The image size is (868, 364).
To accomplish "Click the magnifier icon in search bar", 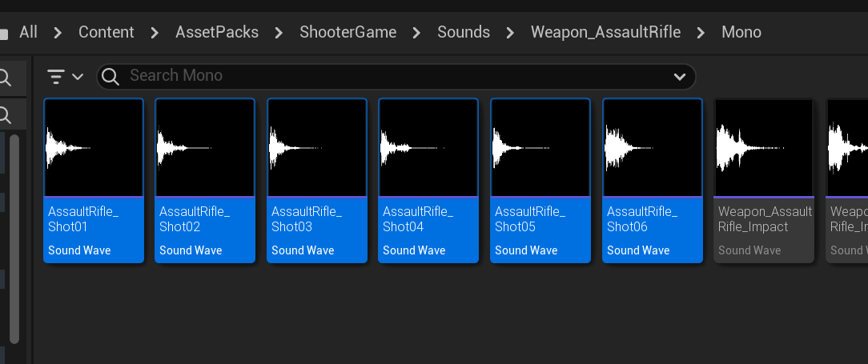I will point(111,76).
